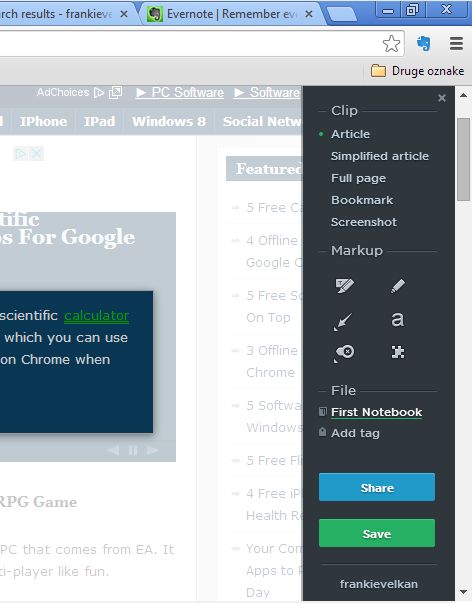
Task: Pick the text annotation tool
Action: coord(397,319)
